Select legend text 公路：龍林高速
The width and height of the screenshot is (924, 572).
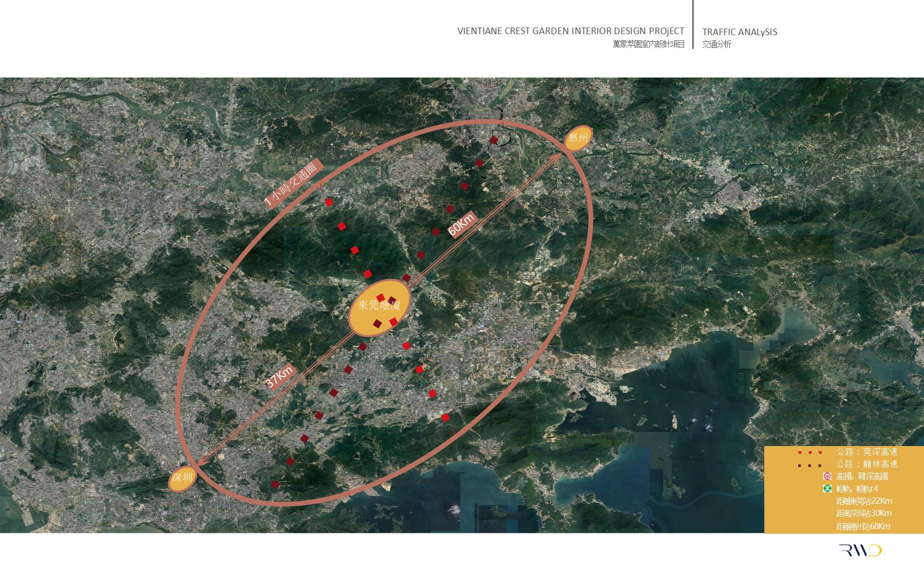(x=867, y=464)
